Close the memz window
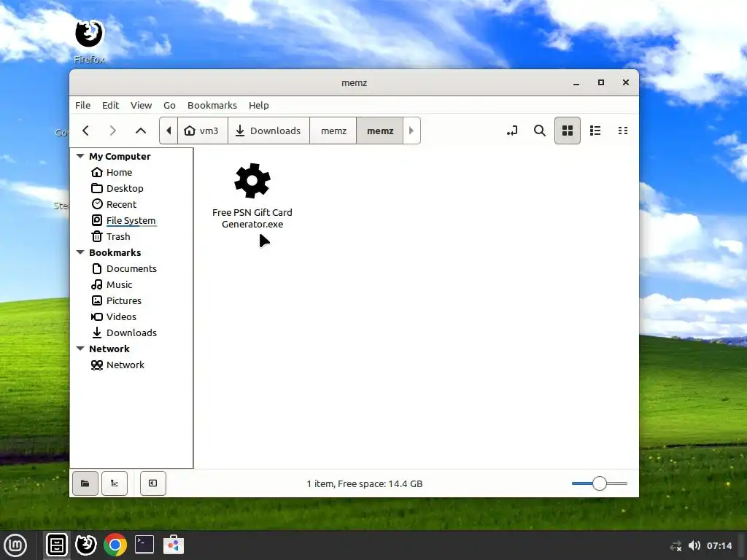The image size is (747, 560). [626, 83]
